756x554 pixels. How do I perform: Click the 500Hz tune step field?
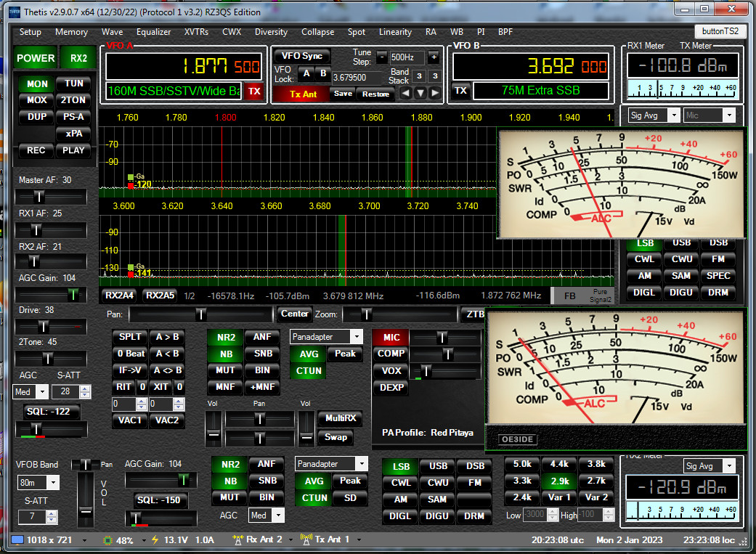click(x=407, y=57)
